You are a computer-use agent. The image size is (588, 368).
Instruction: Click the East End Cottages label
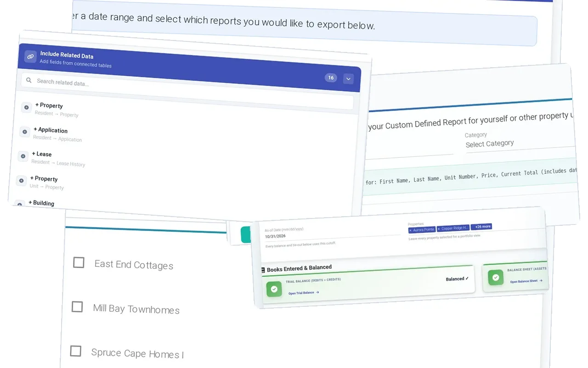tap(134, 264)
